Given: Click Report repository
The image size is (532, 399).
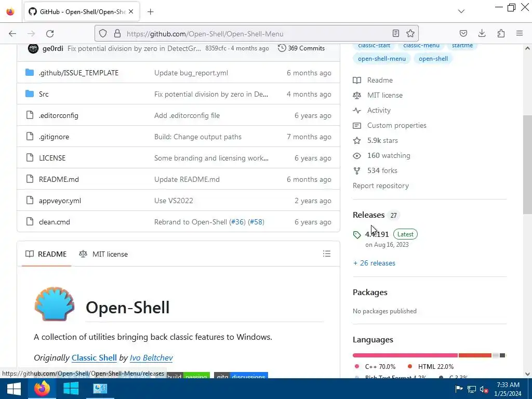Looking at the screenshot, I should (381, 186).
